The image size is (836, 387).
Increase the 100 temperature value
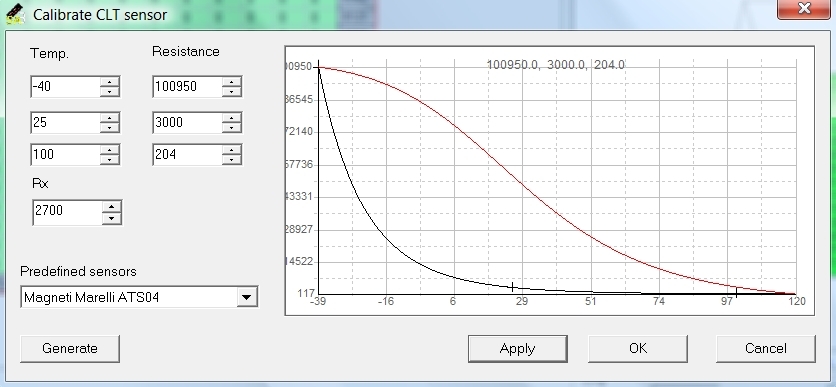[109, 150]
